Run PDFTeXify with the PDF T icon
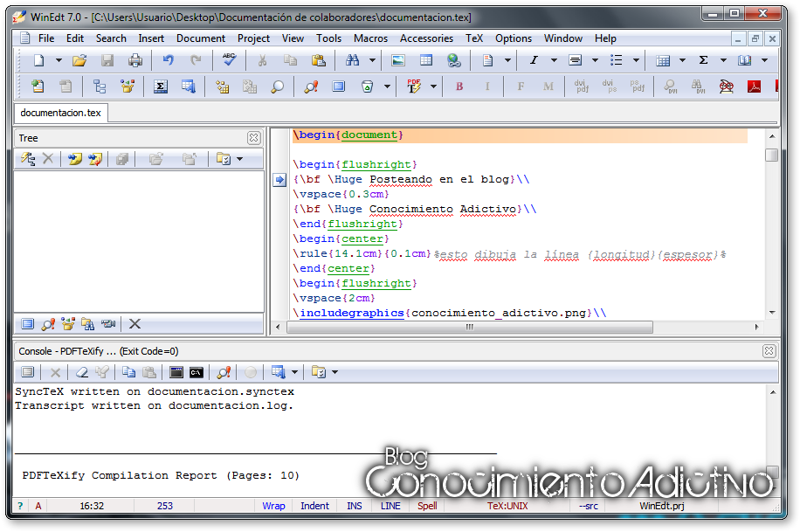800x532 pixels. point(414,86)
